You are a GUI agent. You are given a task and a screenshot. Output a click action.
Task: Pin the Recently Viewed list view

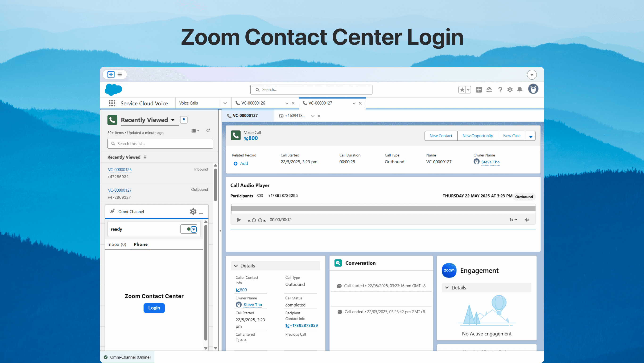pos(184,120)
